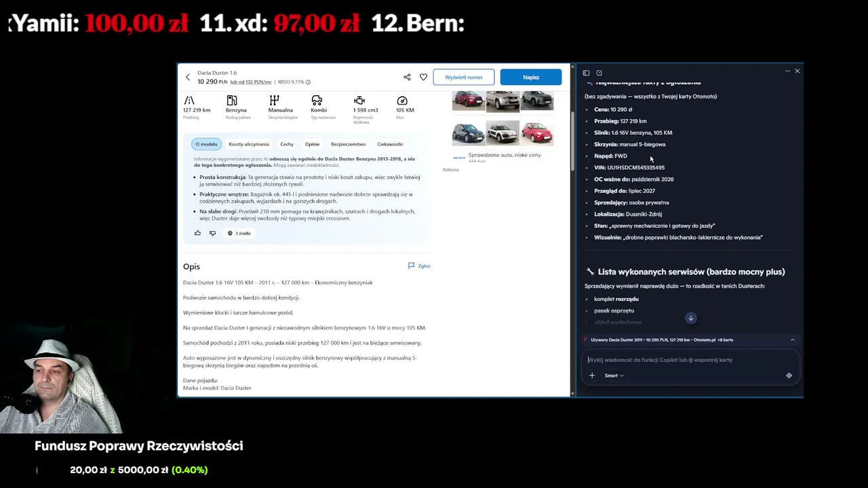Image resolution: width=868 pixels, height=488 pixels.
Task: Share the Dacia Duster listing
Action: 407,77
